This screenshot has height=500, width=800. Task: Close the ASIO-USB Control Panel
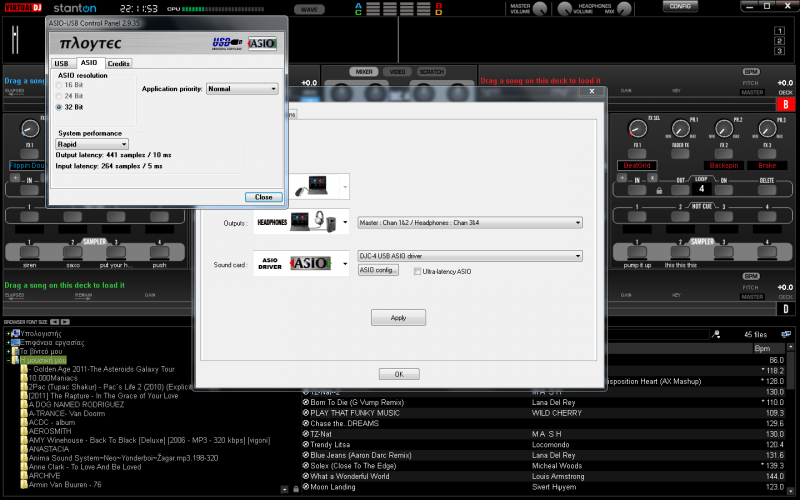coord(263,197)
